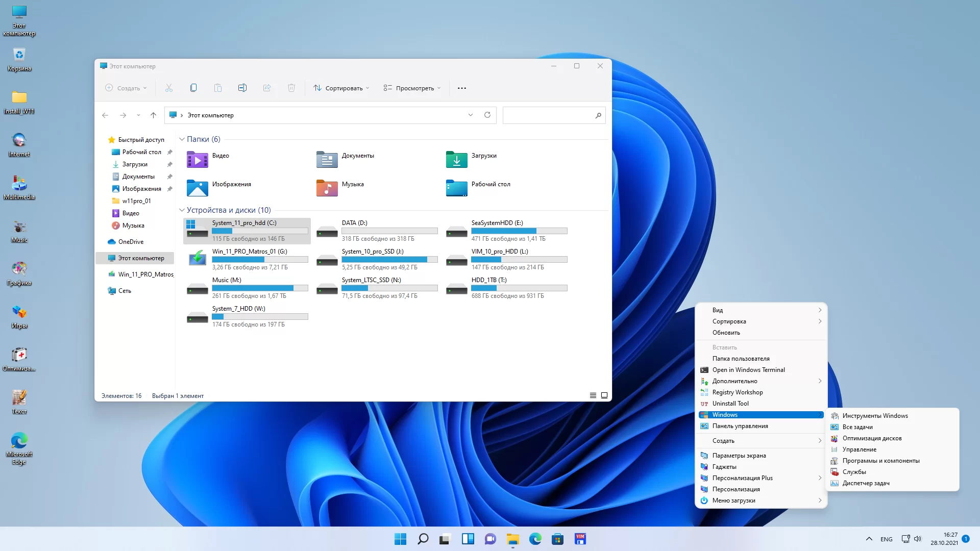Click the Создать toolbar button

[x=126, y=88]
